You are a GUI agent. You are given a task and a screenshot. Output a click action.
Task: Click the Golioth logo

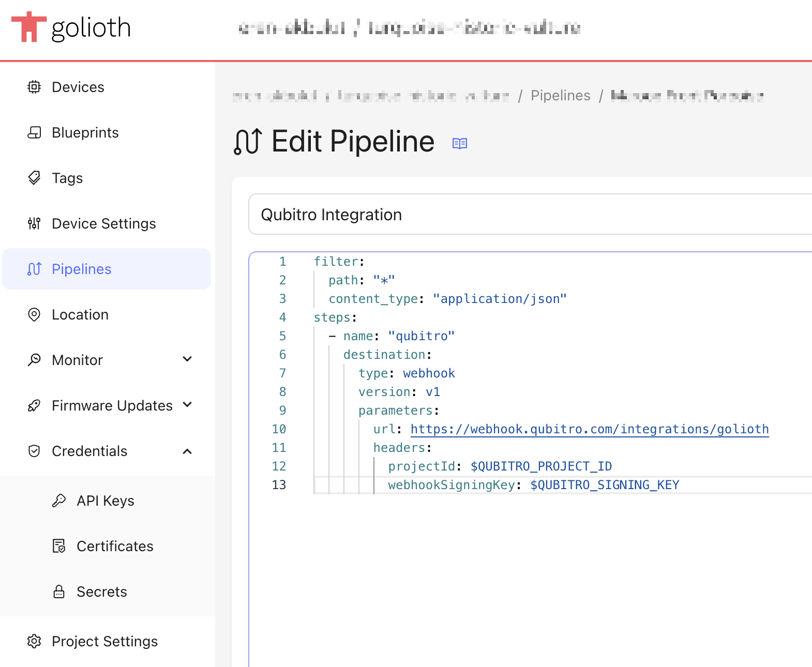[x=71, y=27]
